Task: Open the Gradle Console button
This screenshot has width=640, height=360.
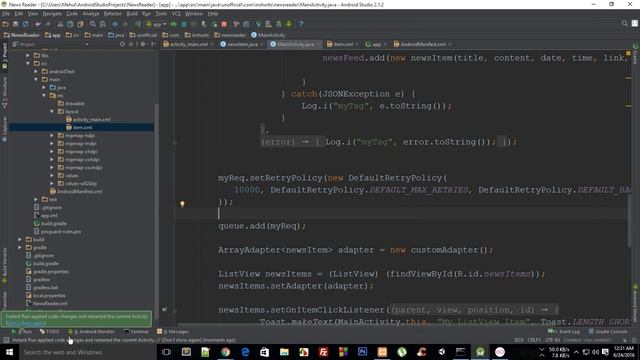Action: point(607,331)
